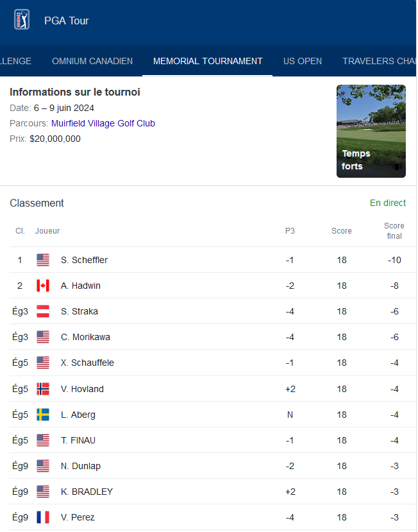The image size is (418, 532).
Task: Select the S. Scheffler leaderboard row
Action: pyautogui.click(x=213, y=260)
